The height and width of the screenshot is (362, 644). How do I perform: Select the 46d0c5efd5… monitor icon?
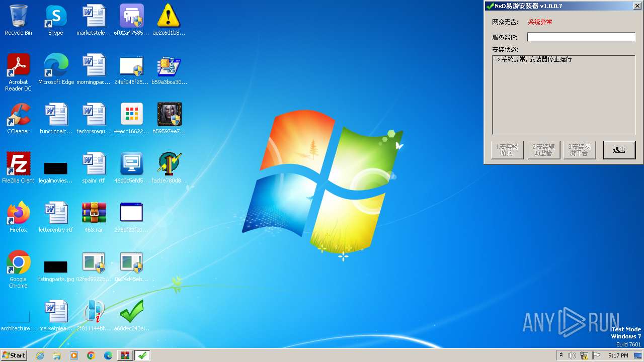(x=131, y=168)
